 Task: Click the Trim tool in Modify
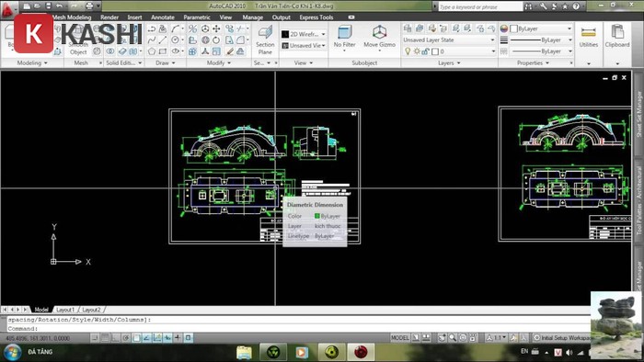240,28
